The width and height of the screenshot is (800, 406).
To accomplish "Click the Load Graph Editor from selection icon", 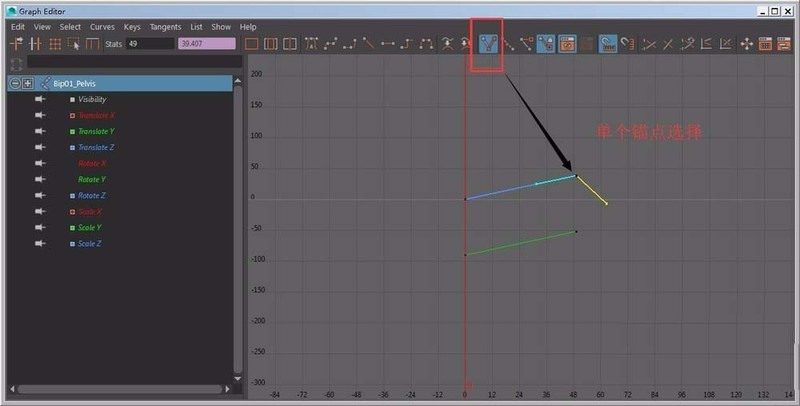I will [587, 44].
